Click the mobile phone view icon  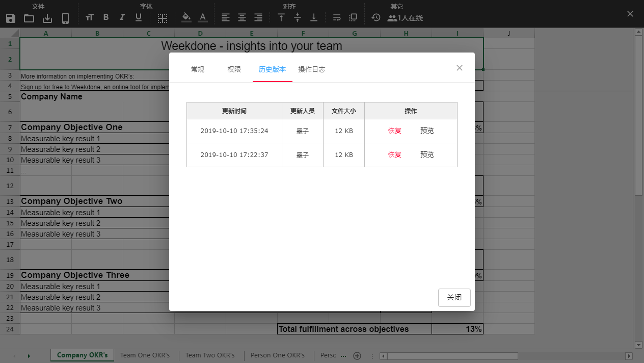pyautogui.click(x=65, y=18)
